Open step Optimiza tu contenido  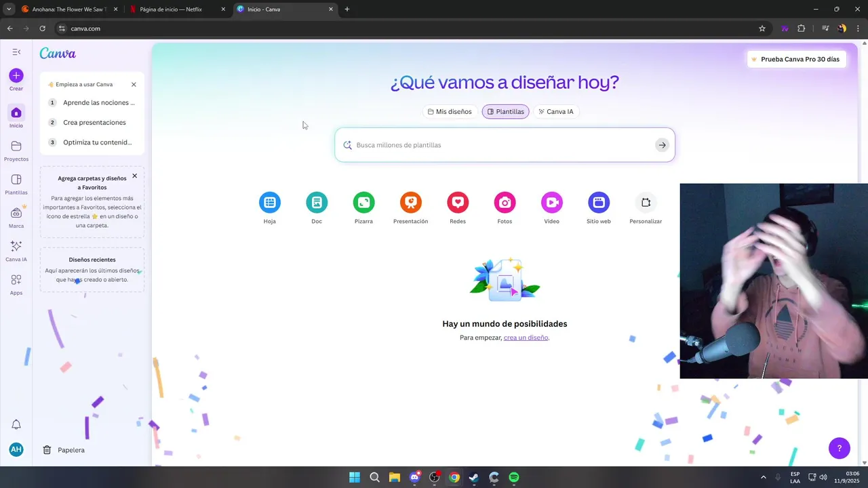92,142
